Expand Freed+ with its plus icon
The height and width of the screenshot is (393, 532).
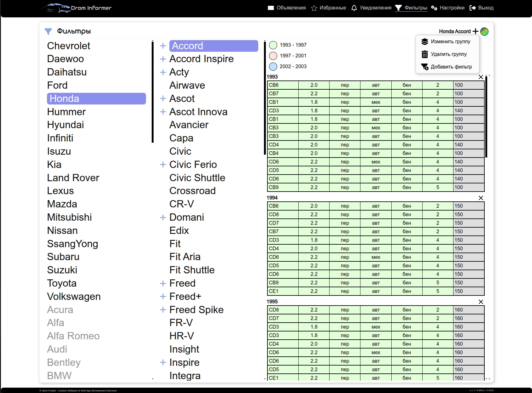click(163, 297)
